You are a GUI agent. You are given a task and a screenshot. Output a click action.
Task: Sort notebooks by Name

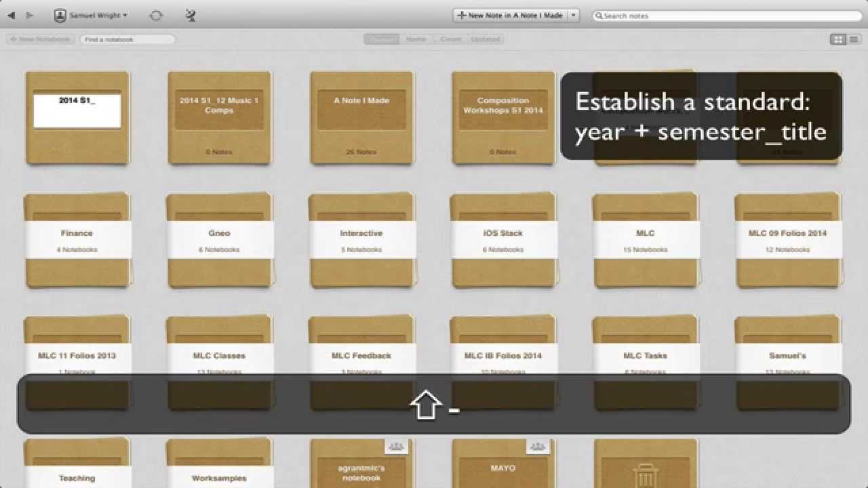(x=416, y=39)
